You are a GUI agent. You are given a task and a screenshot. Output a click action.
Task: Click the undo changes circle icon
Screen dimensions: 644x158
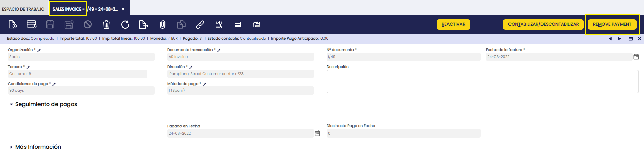point(88,24)
